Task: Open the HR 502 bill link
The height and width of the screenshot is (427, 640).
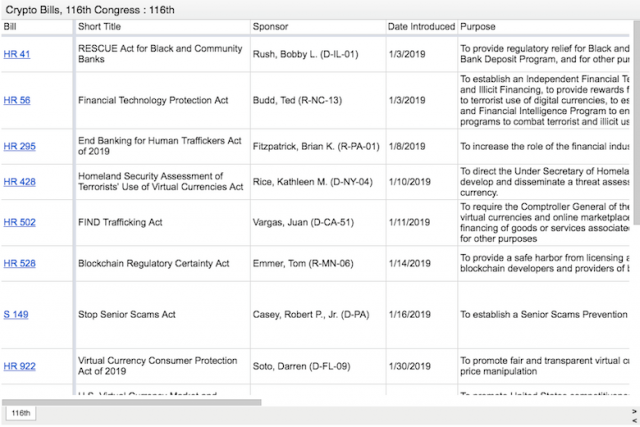Action: coord(20,222)
